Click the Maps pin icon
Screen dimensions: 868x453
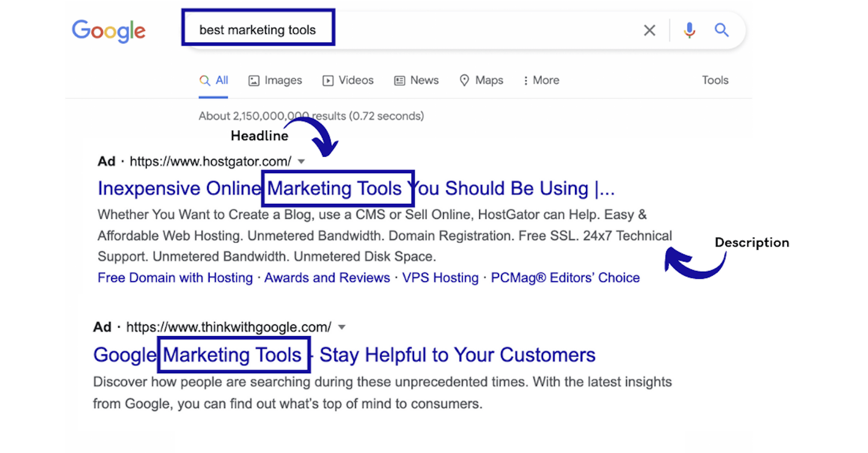(x=464, y=80)
